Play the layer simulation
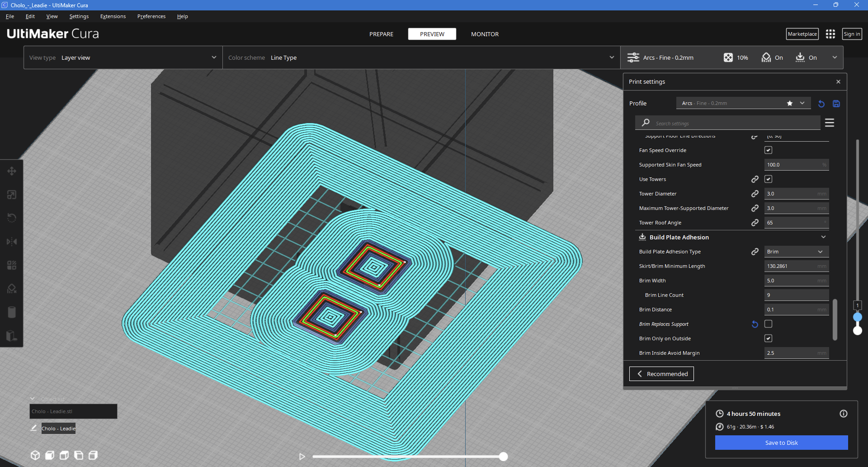Viewport: 868px width, 467px height. point(302,457)
